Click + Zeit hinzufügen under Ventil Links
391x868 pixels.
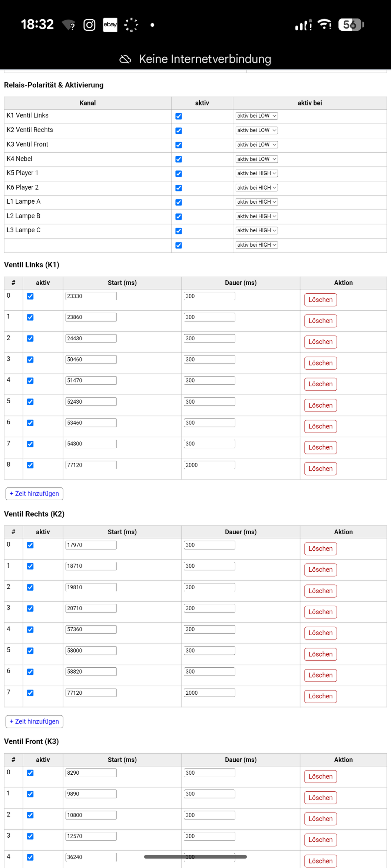pyautogui.click(x=34, y=494)
